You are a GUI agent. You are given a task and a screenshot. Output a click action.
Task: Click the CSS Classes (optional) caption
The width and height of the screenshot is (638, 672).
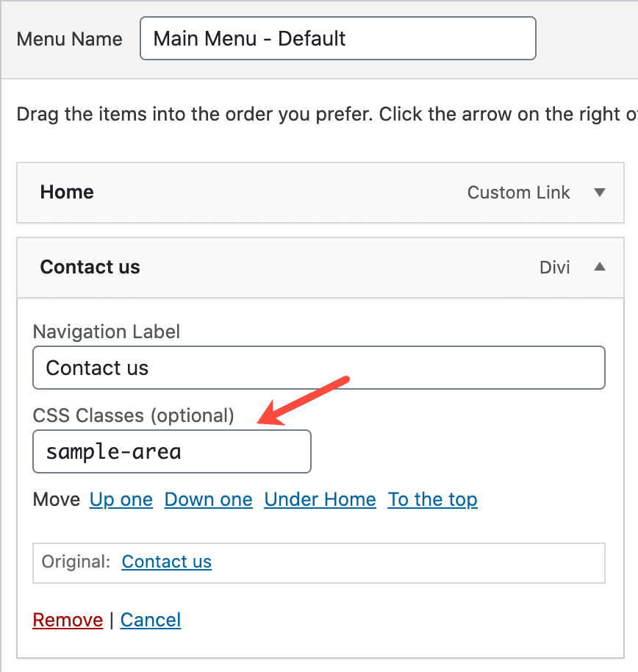pos(133,415)
